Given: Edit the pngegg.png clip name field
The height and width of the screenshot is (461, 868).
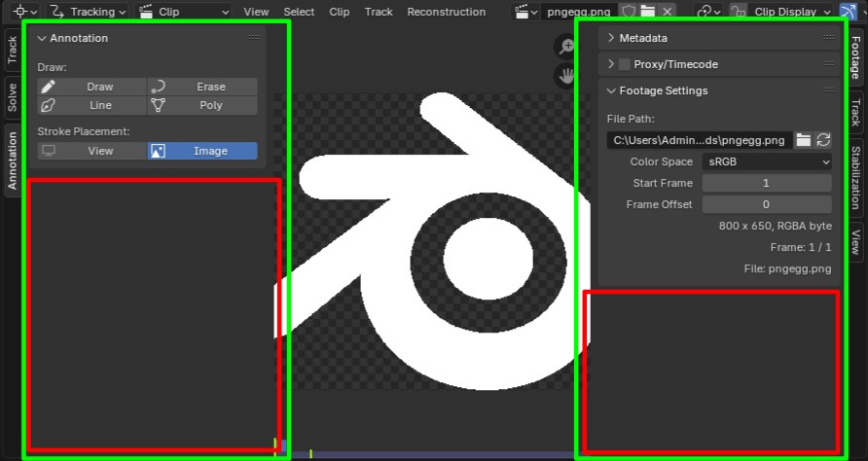Looking at the screenshot, I should [x=579, y=12].
